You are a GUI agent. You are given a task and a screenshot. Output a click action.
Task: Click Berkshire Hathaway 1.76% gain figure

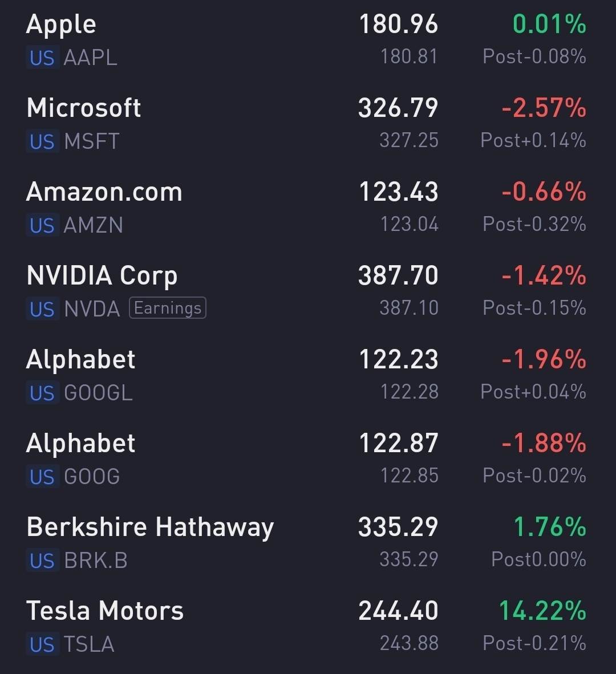(550, 527)
